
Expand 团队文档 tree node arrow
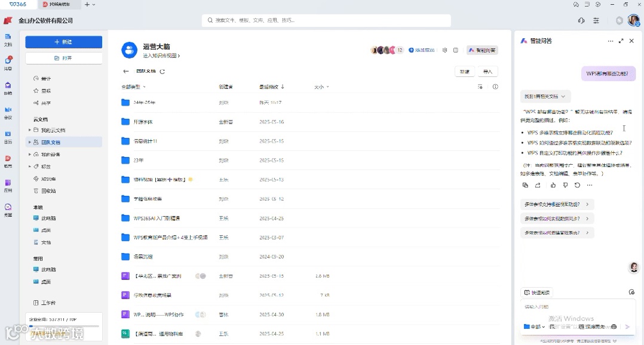tap(30, 142)
